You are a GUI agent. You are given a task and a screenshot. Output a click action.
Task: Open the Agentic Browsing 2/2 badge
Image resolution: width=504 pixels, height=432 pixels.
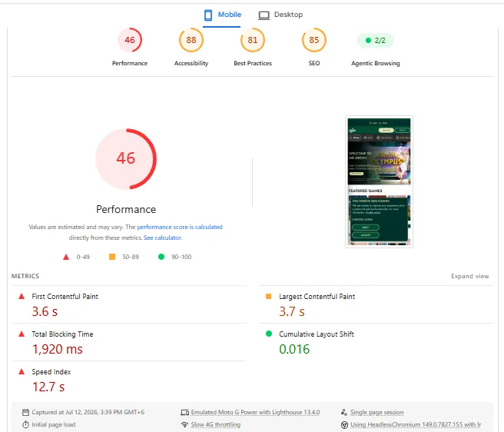click(376, 40)
